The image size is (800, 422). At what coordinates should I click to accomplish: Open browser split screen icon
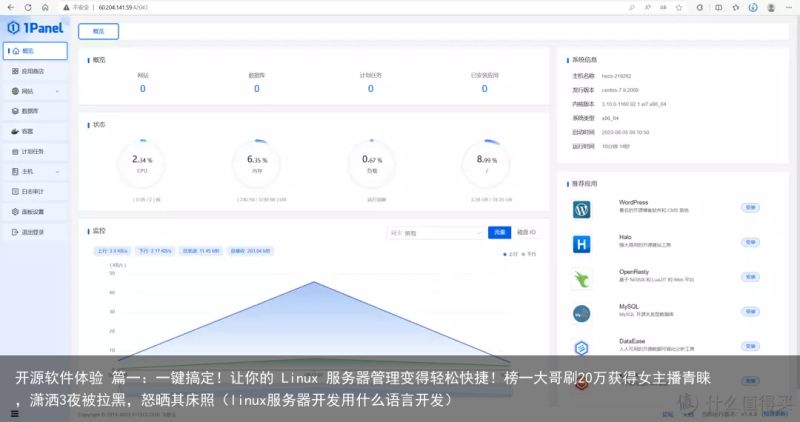click(x=718, y=8)
